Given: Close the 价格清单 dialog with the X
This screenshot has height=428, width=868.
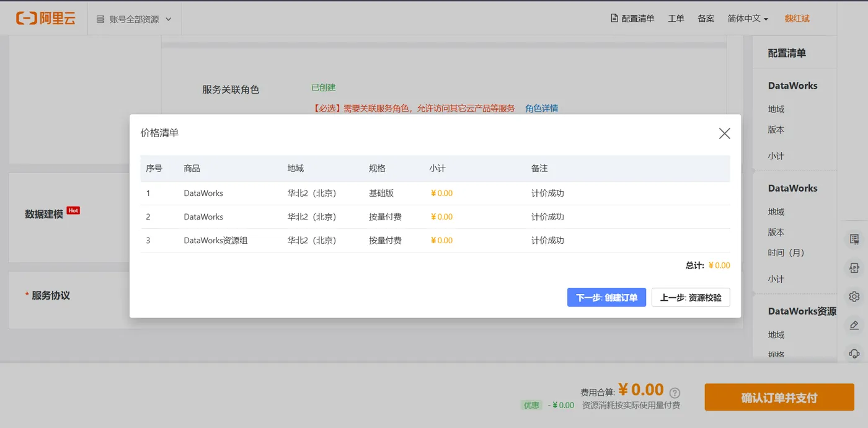Looking at the screenshot, I should [724, 133].
